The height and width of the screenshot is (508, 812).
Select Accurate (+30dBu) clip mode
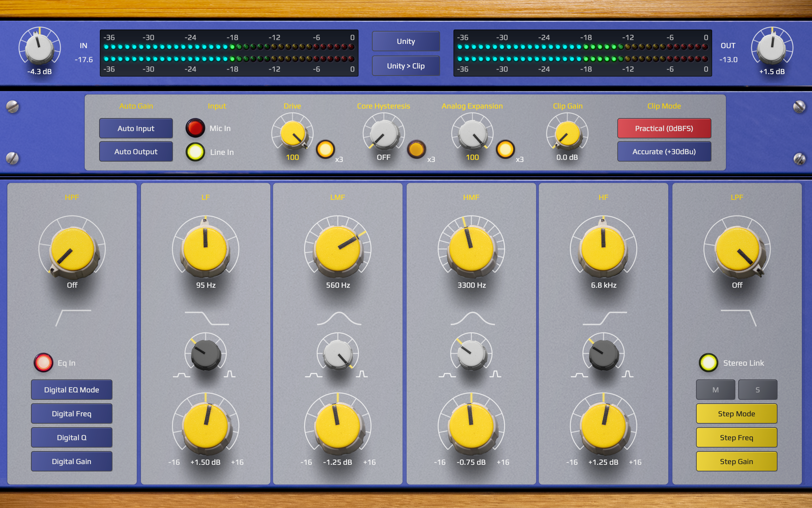coord(664,151)
